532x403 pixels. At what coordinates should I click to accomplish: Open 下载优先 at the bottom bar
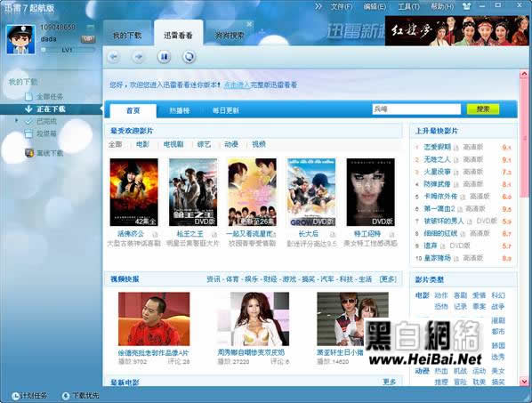[x=81, y=396]
